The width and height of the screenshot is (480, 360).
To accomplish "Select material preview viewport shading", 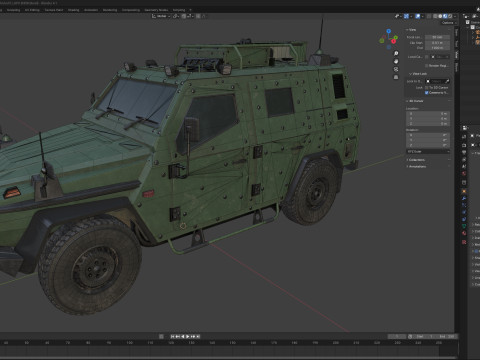I will point(445,16).
